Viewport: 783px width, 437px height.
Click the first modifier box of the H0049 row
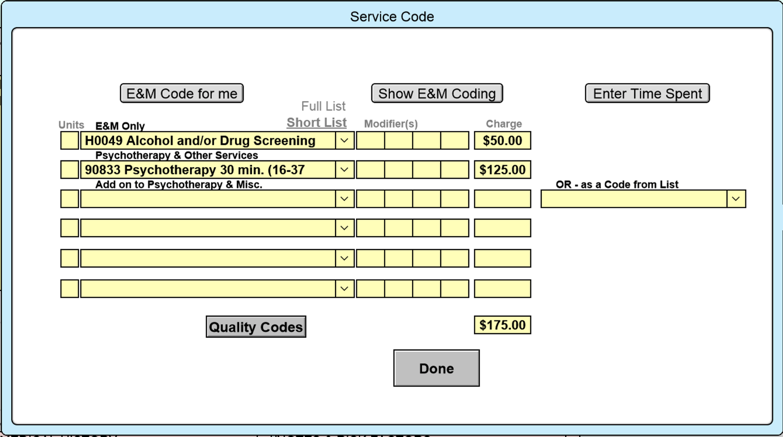point(370,141)
